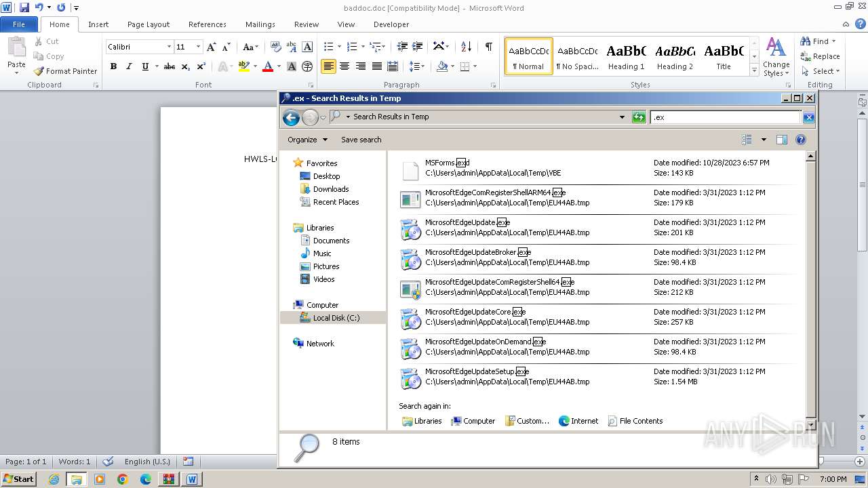868x488 pixels.
Task: Click the Windows Media Player taskbar icon
Action: pos(100,479)
